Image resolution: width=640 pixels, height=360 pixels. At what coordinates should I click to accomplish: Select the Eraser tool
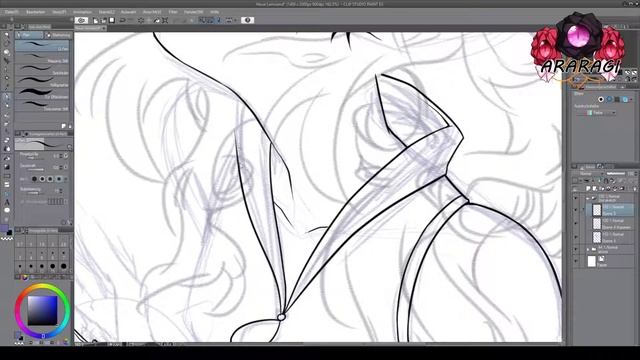tap(7, 140)
